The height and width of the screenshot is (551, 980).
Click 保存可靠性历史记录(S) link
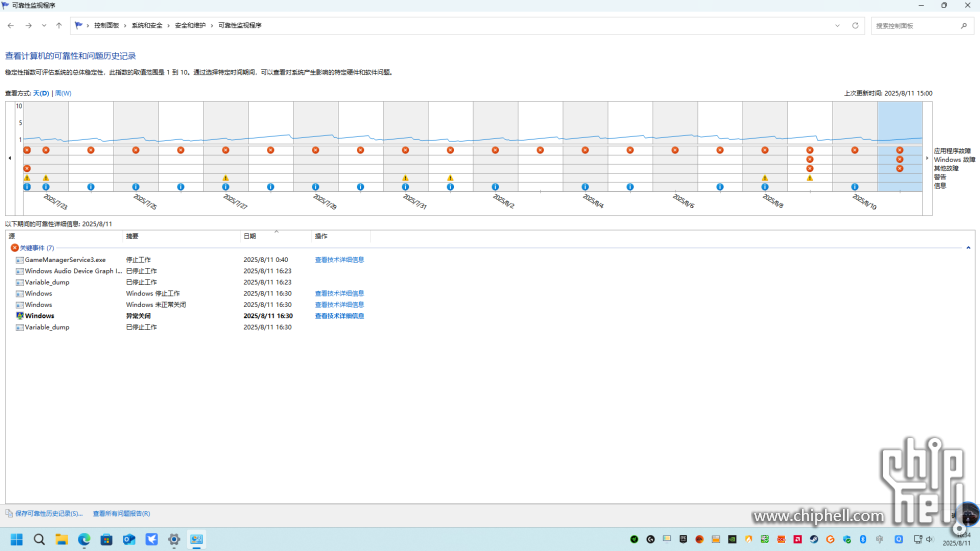tap(49, 514)
